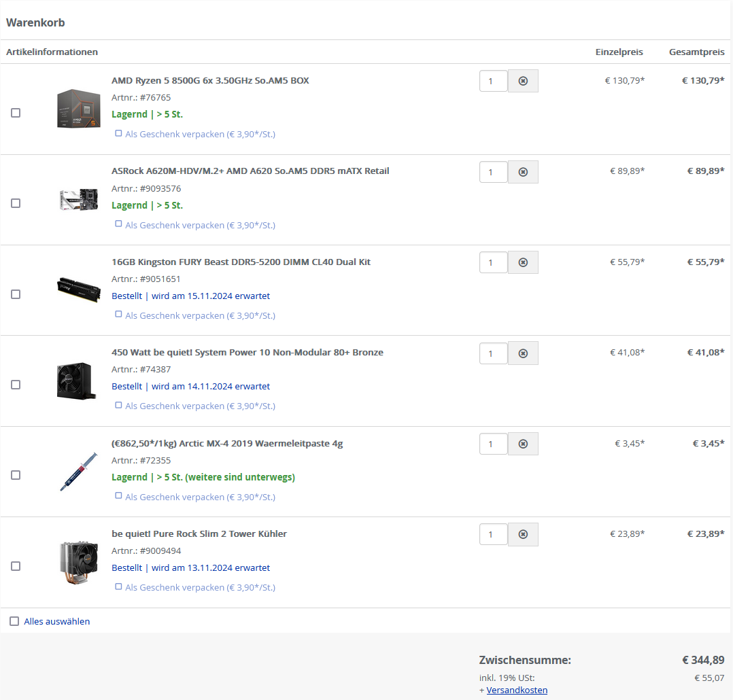Screen dimensions: 733x700
Task: Click quantity field for Arctic MX-4
Action: point(493,444)
